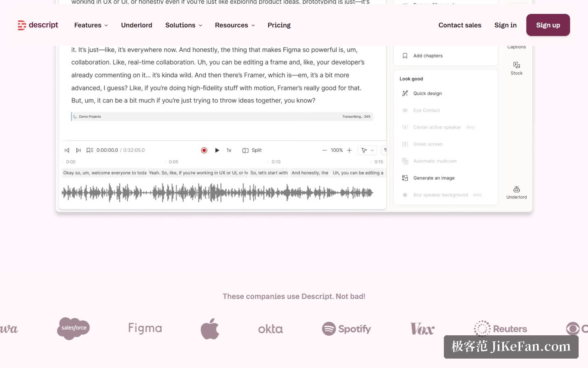This screenshot has height=368, width=588.
Task: Open the Captions sidebar item
Action: 517,47
